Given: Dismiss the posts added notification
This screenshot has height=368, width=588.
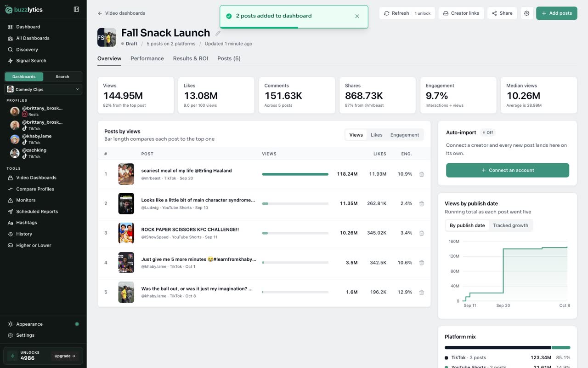Looking at the screenshot, I should click(357, 16).
